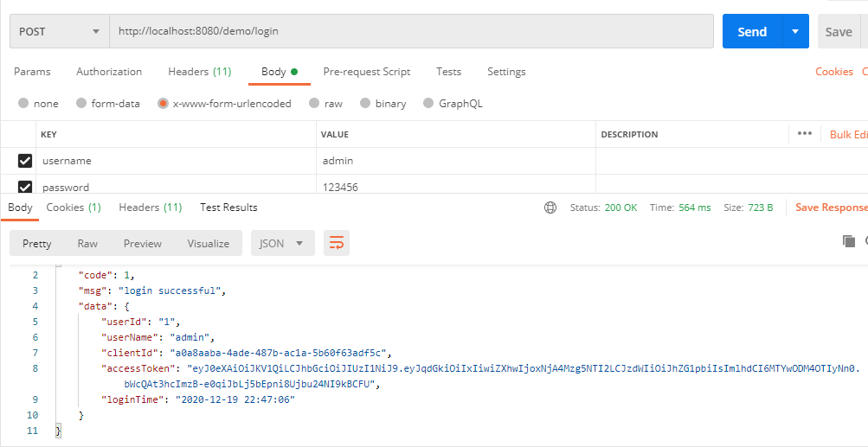The width and height of the screenshot is (868, 447).
Task: Switch the response view to Pretty
Action: pyautogui.click(x=37, y=244)
